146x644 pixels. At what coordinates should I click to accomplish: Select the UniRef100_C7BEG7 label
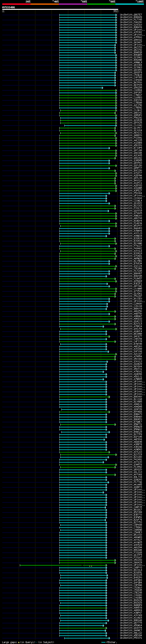pyautogui.click(x=131, y=95)
